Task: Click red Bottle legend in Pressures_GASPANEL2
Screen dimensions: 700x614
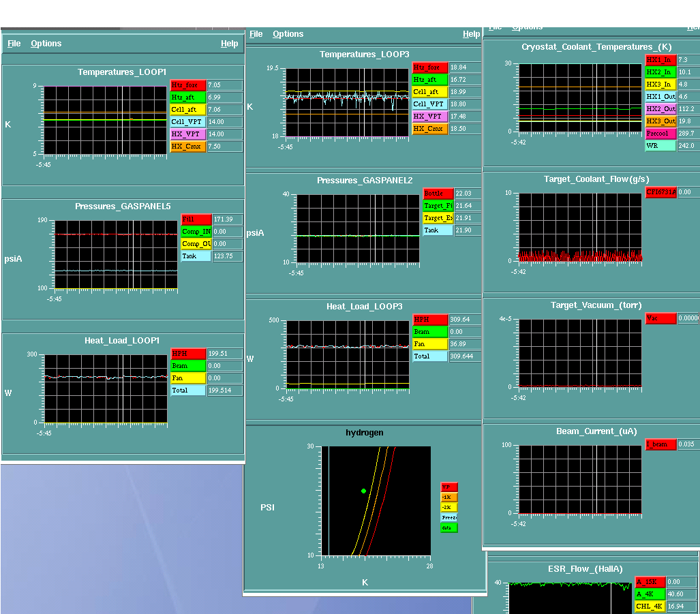Action: click(438, 194)
